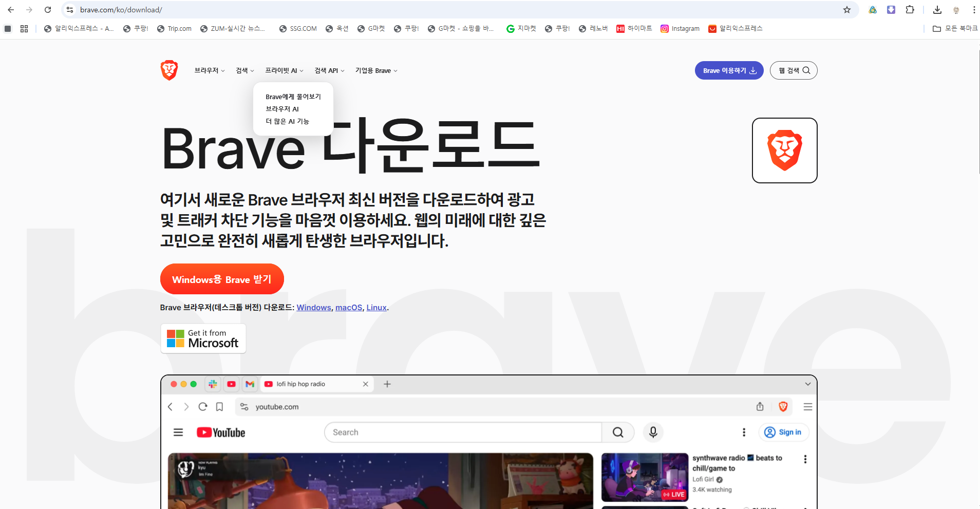The image size is (980, 509).
Task: Click the YouTube Sign in button
Action: 784,432
